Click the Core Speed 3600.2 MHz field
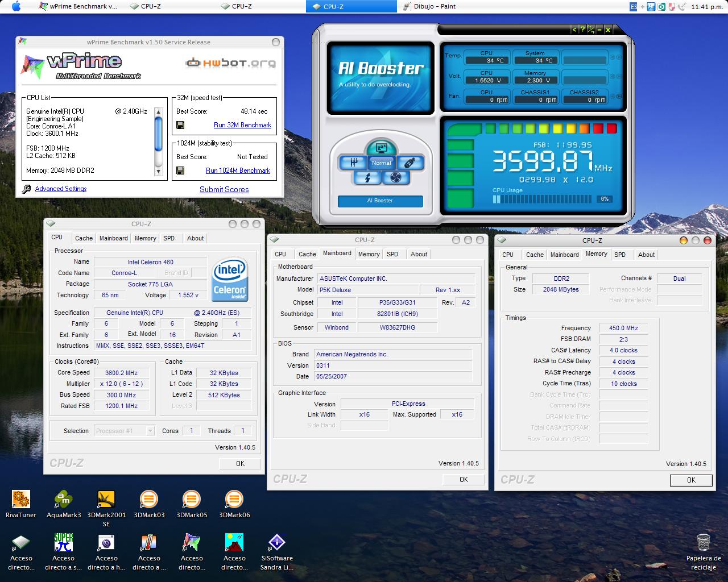Image resolution: width=728 pixels, height=582 pixels. [x=121, y=373]
